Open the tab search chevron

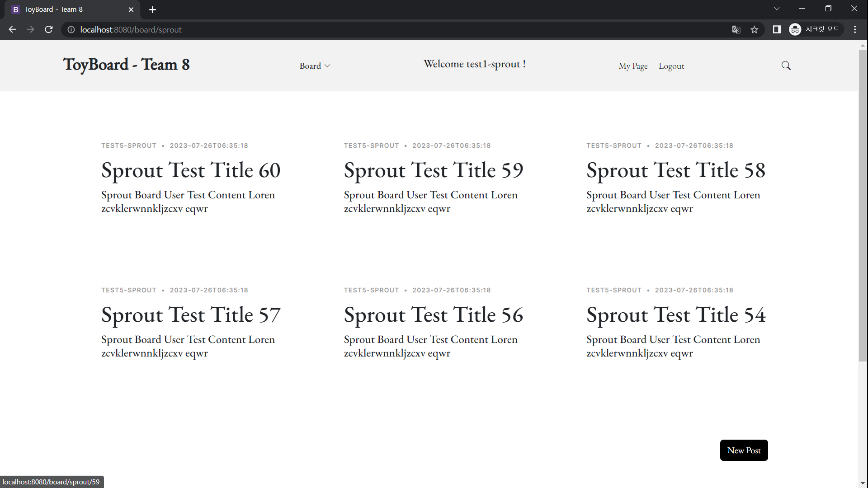click(776, 9)
